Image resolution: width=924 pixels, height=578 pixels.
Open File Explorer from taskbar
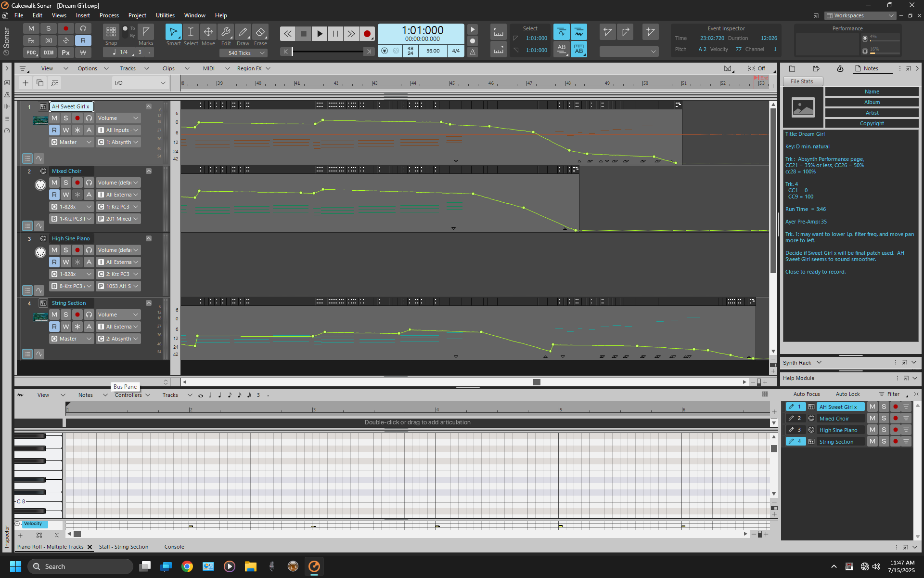click(x=251, y=566)
